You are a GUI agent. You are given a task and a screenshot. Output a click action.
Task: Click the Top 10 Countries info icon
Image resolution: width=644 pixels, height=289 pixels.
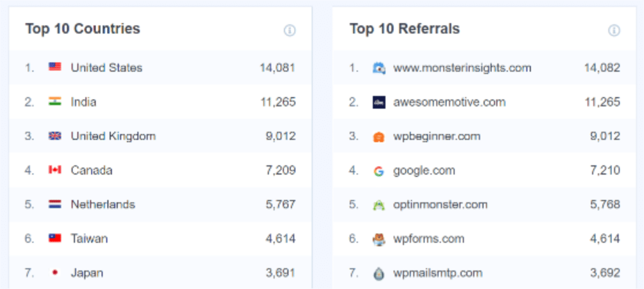coord(290,31)
